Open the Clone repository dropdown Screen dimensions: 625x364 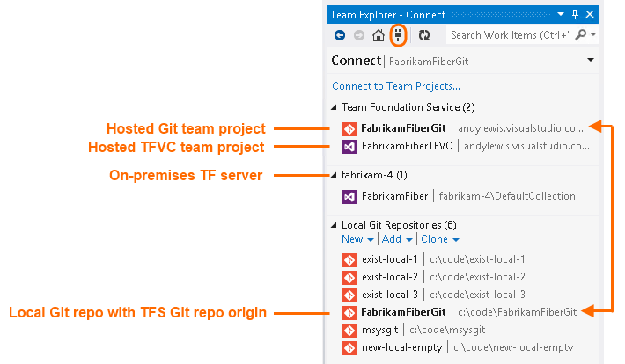439,239
